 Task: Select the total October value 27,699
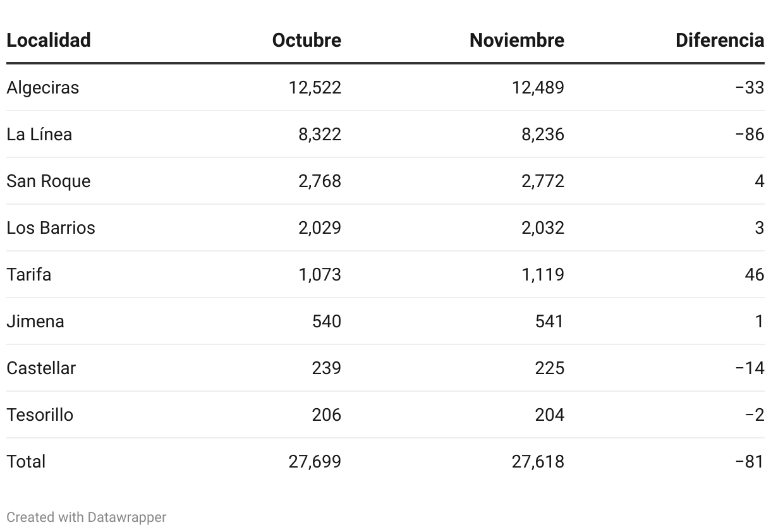click(x=315, y=461)
